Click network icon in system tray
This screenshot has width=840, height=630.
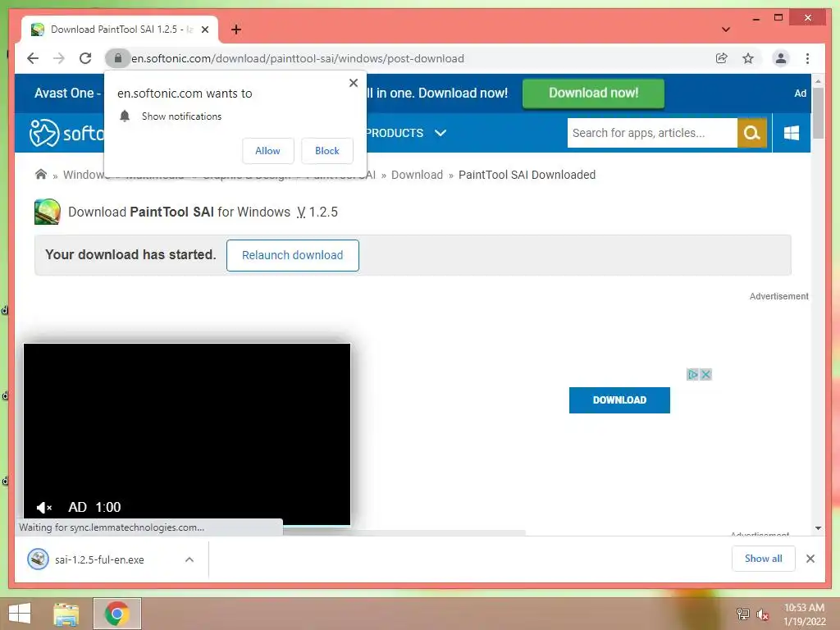tap(743, 614)
